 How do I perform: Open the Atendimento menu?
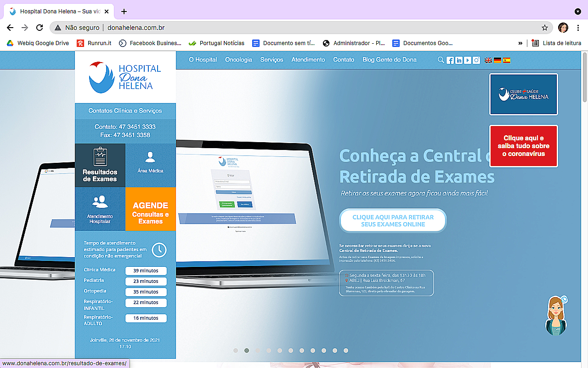308,60
